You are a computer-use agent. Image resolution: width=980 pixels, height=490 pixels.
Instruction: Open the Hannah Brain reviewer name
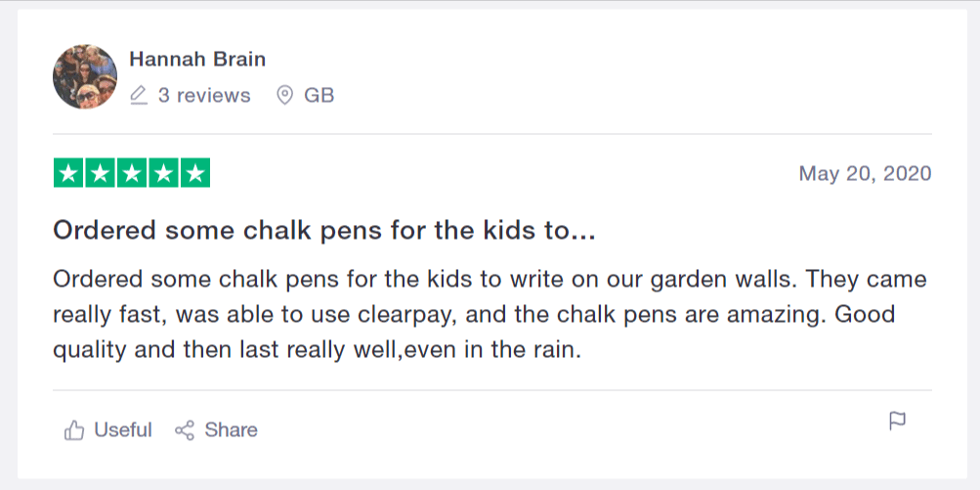click(197, 60)
